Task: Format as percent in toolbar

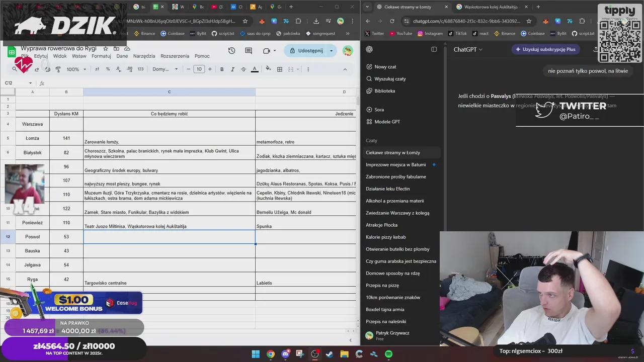Action: point(108,69)
